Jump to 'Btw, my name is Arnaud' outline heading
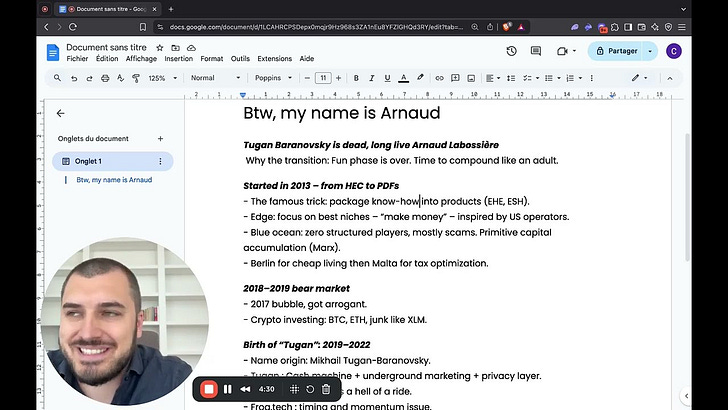Screen dimensions: 728x410 [x=114, y=180]
